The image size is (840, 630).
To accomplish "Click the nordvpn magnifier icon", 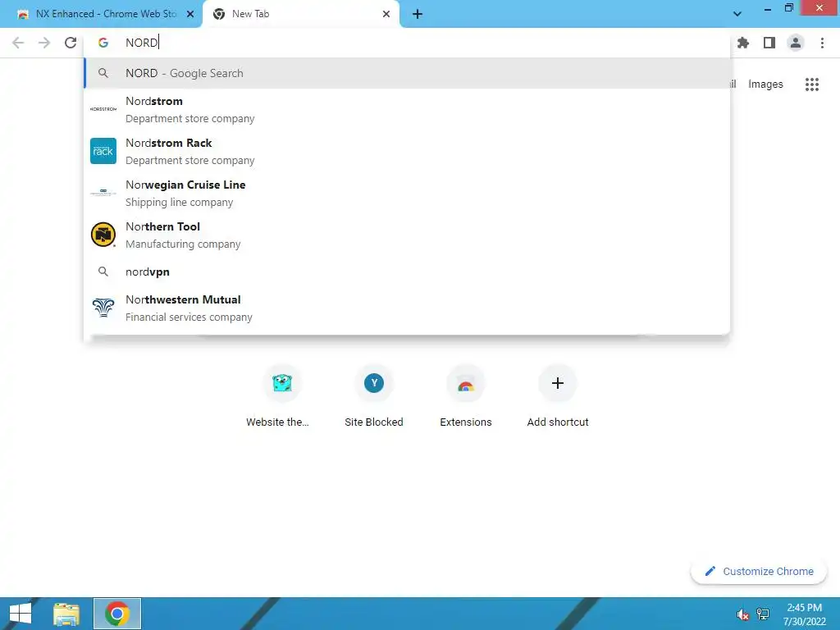I will click(103, 272).
